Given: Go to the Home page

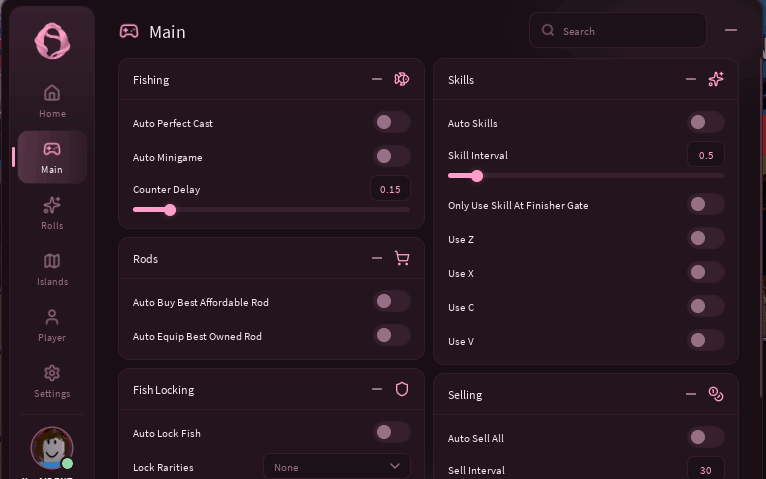Looking at the screenshot, I should (52, 102).
